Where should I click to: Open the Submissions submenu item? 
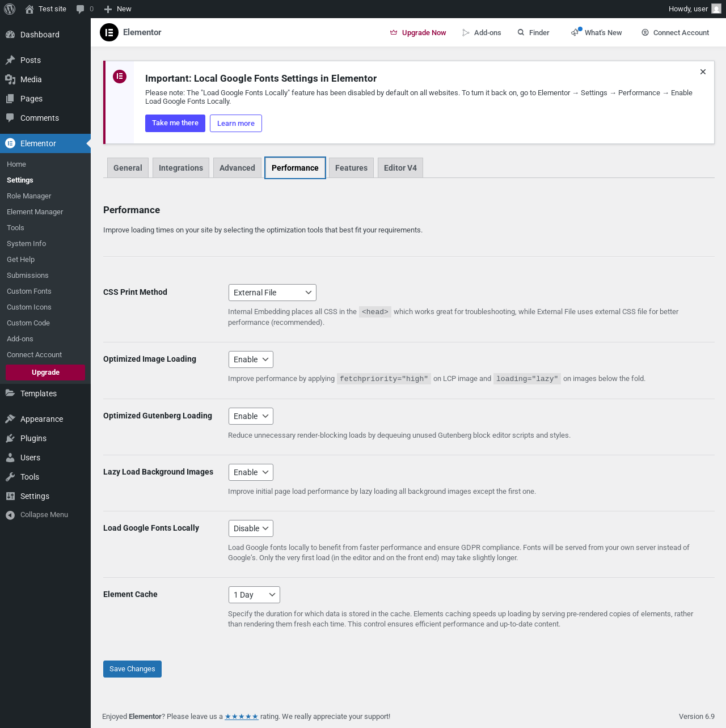pyautogui.click(x=28, y=276)
